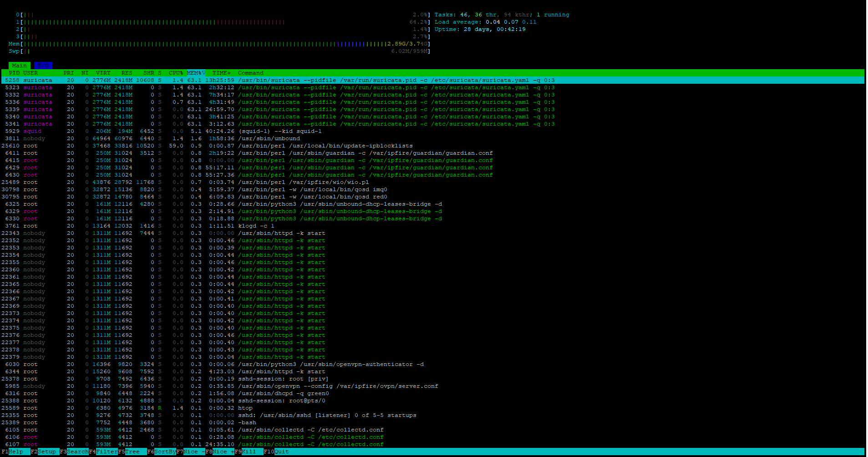Select the klogd process PID 3761
Image resolution: width=868 pixels, height=457 pixels.
point(433,226)
